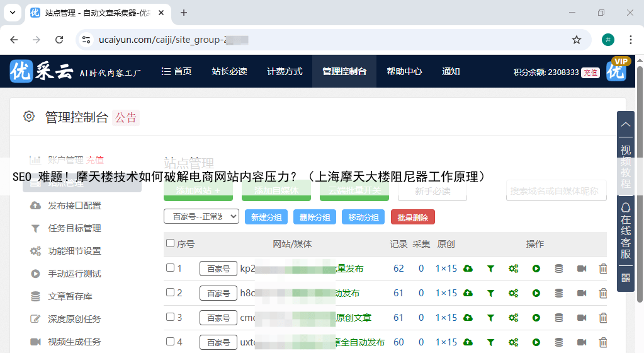This screenshot has width=644, height=353.
Task: Bookmark this page with the star icon
Action: coord(576,40)
